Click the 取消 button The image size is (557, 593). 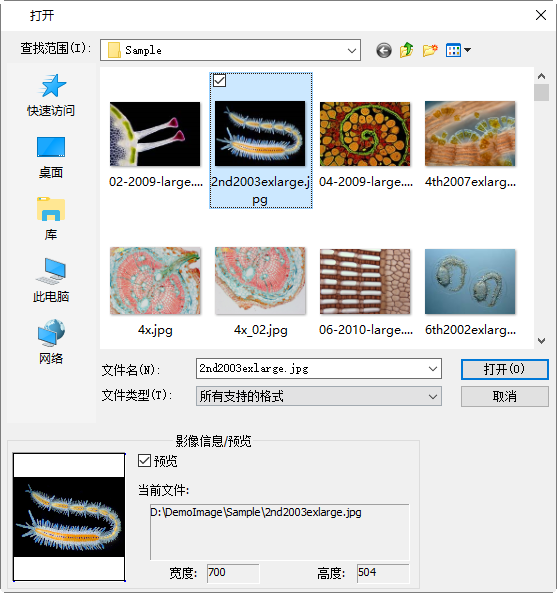(x=504, y=397)
